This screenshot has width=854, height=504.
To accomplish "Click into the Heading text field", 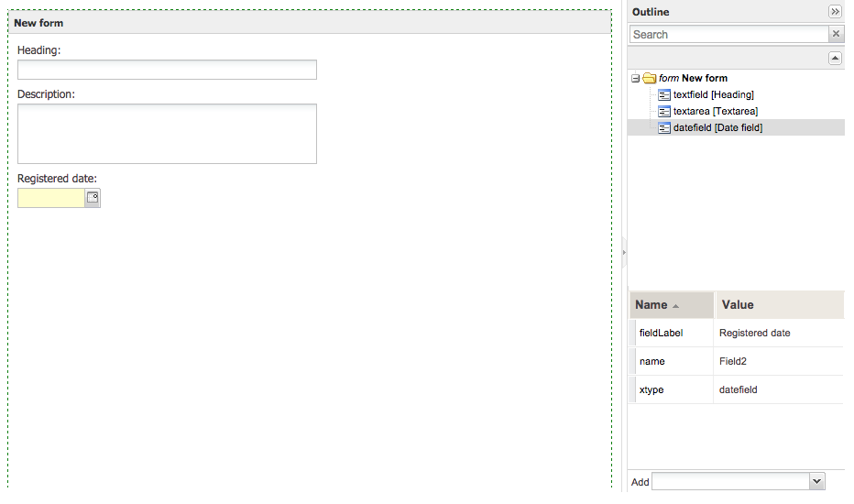I will [x=167, y=70].
